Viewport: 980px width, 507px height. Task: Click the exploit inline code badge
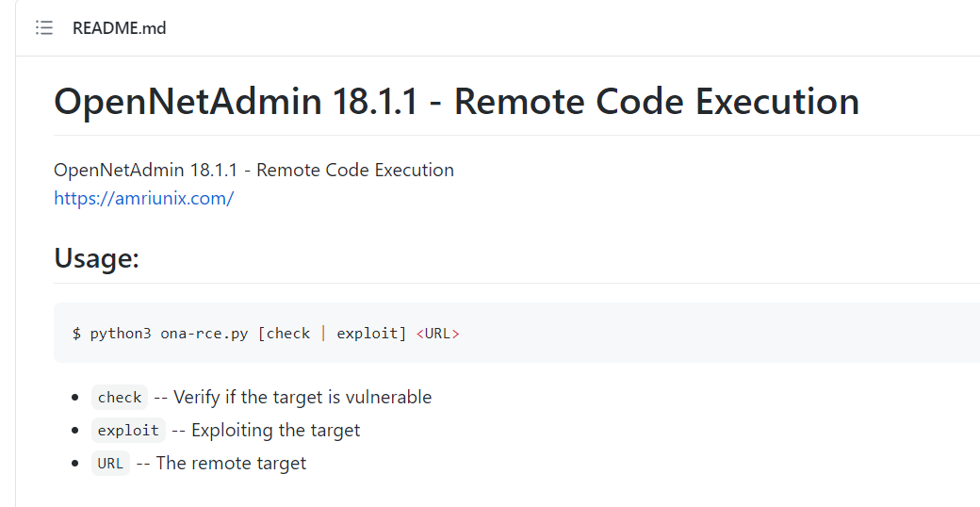coord(128,430)
